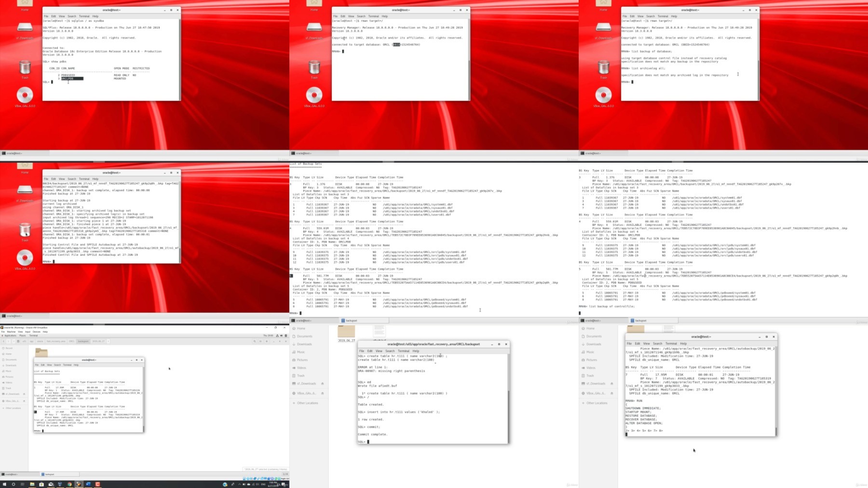Click the Thu 19:00 clock in the VirtualBox guest

tap(268, 335)
